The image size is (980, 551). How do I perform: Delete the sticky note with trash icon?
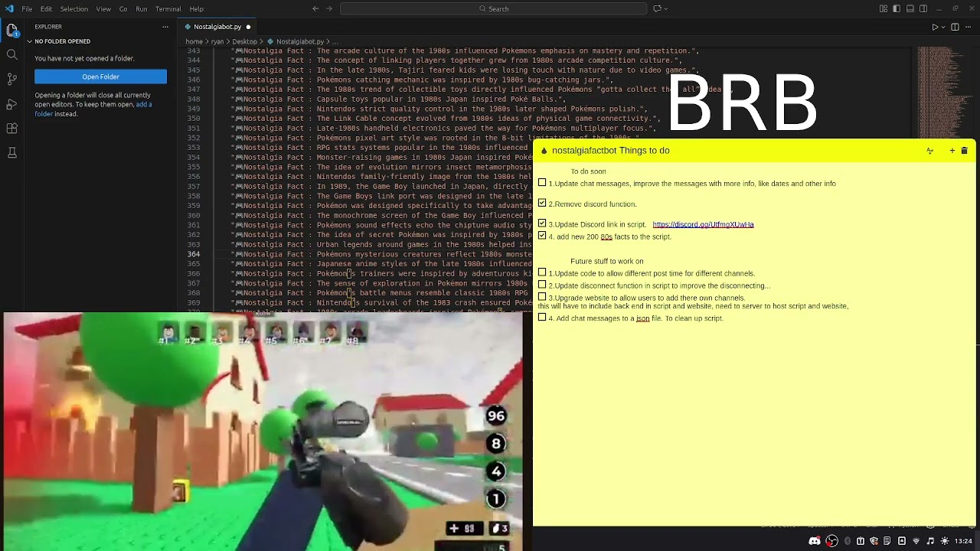pos(964,151)
